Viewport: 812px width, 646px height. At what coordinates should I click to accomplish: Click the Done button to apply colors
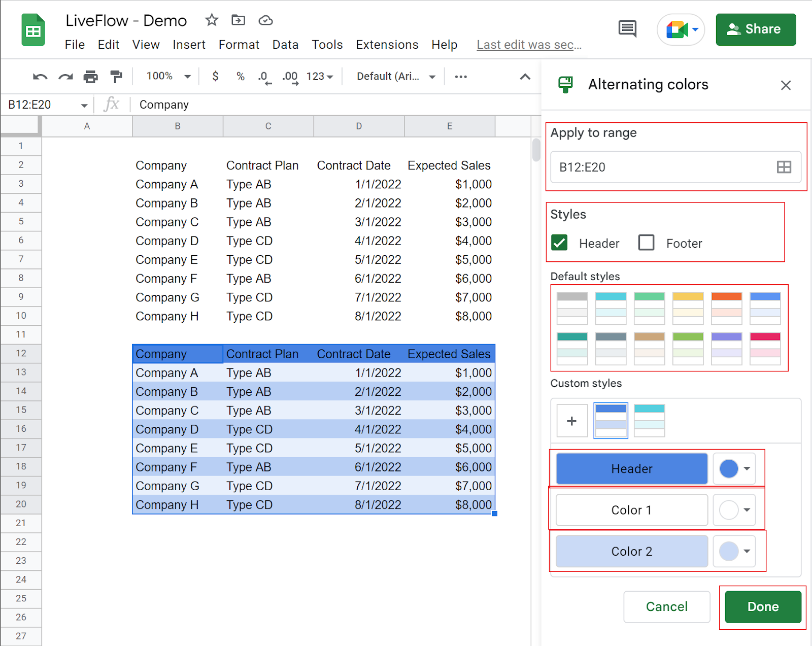[762, 606]
